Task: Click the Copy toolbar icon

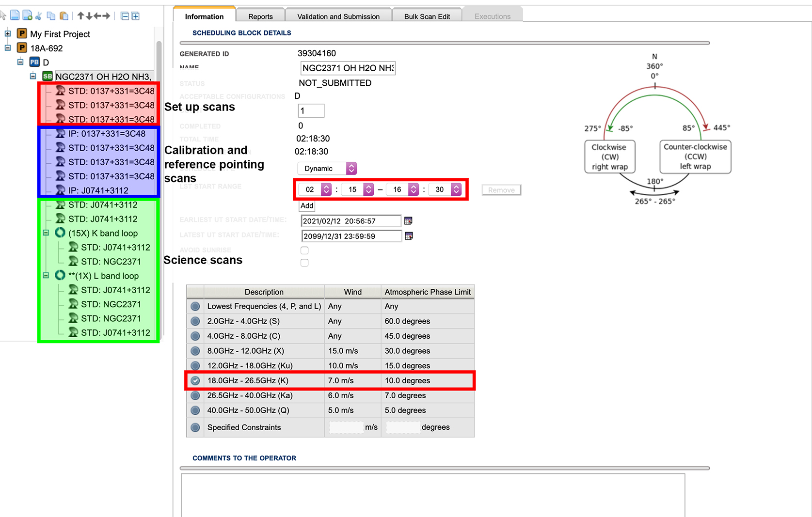Action: tap(51, 15)
